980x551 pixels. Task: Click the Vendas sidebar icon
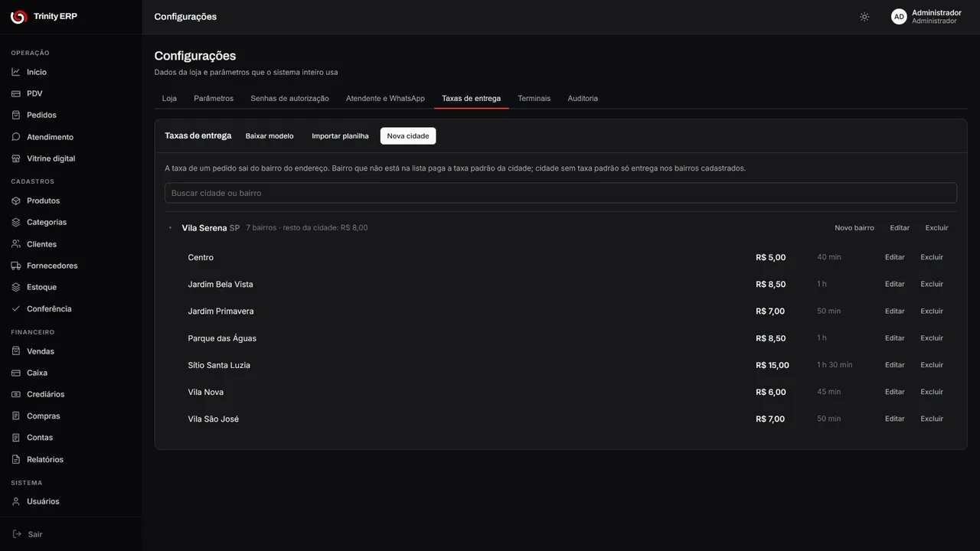(16, 351)
